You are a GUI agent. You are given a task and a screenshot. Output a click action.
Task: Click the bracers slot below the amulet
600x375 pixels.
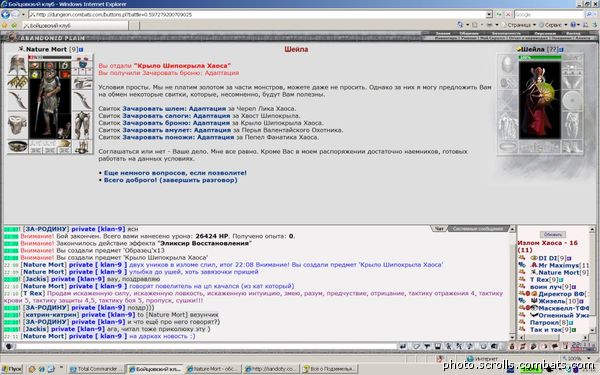click(82, 83)
